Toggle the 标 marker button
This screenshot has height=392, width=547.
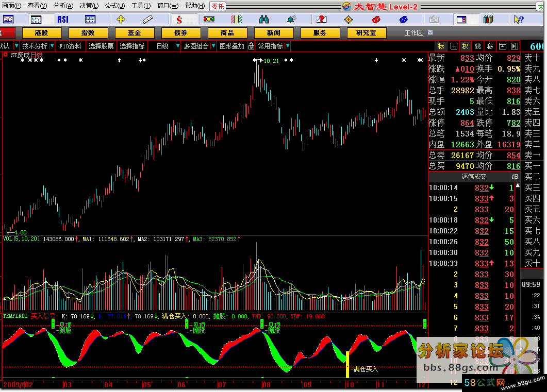click(x=441, y=46)
